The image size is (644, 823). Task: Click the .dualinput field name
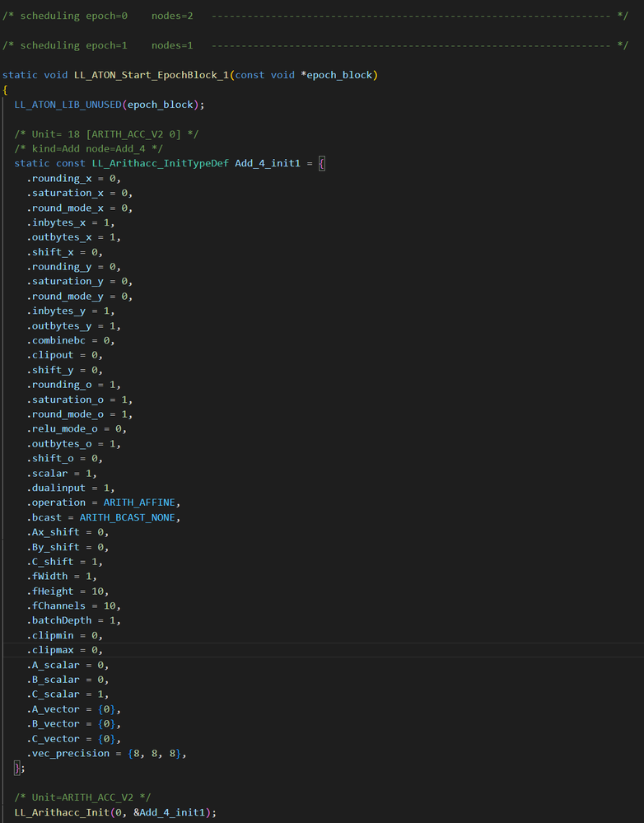click(x=56, y=488)
